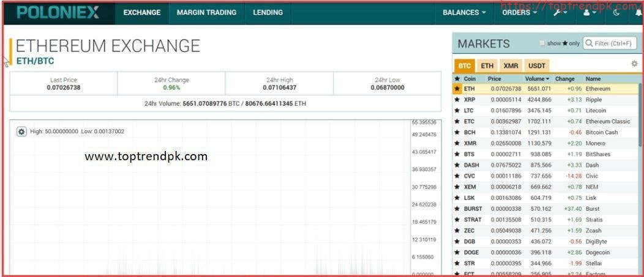Image resolution: width=644 pixels, height=277 pixels.
Task: Click the LSK row star icon
Action: pos(457,198)
